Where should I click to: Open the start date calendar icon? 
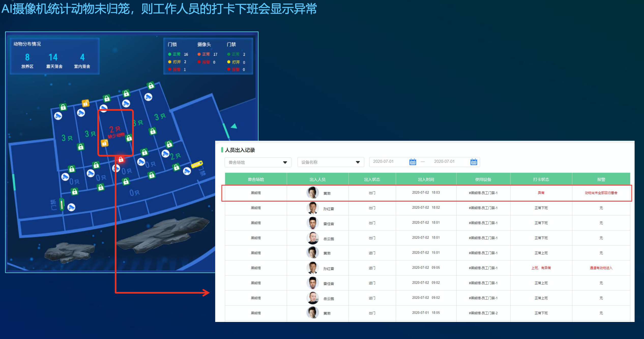pyautogui.click(x=413, y=162)
